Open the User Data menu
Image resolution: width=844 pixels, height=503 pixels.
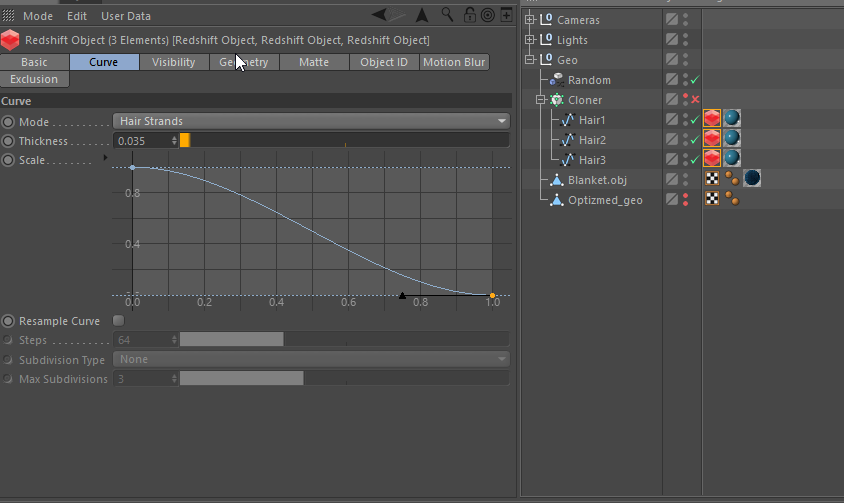pyautogui.click(x=126, y=16)
